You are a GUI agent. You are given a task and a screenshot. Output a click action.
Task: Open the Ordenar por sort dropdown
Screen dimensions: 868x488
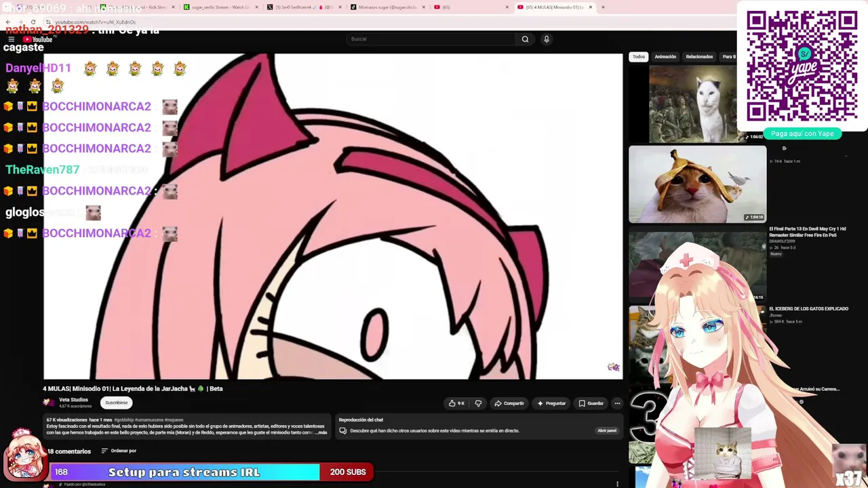click(x=119, y=451)
